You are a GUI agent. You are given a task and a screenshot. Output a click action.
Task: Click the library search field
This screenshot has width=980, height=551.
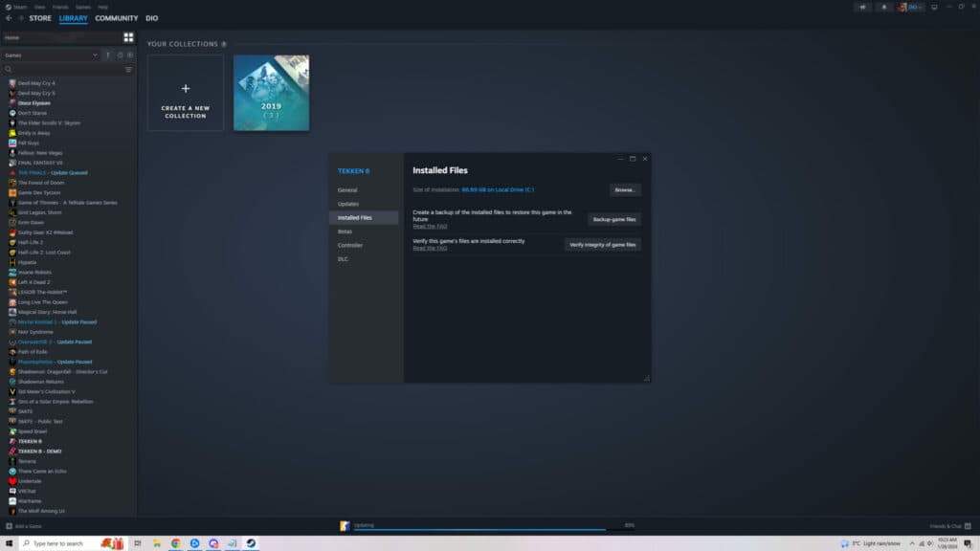(x=62, y=70)
